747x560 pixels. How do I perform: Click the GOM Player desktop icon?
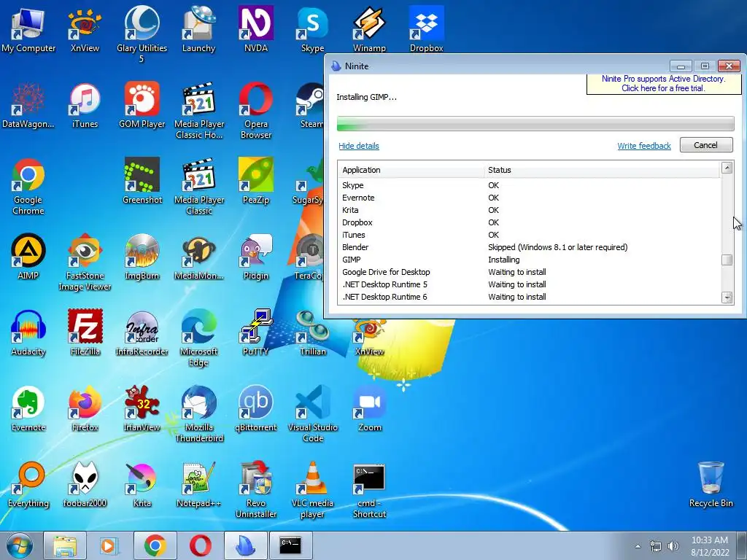tap(142, 105)
